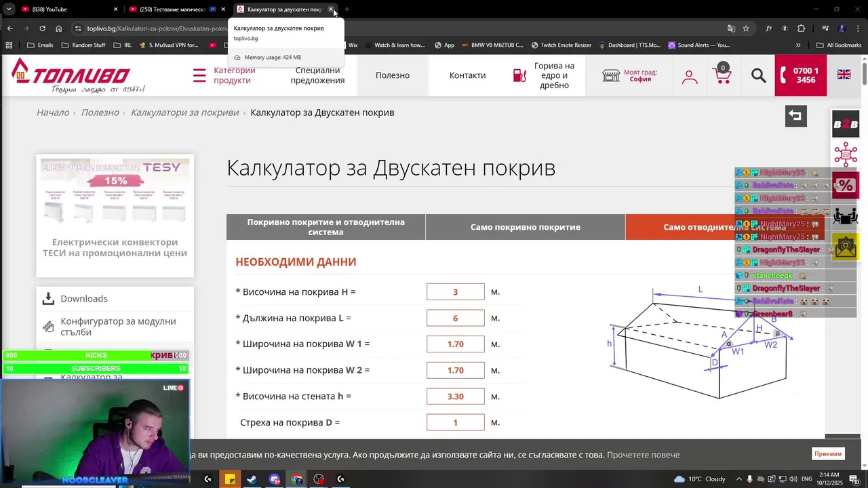Go back in browser history
Viewport: 868px width, 488px height.
click(x=9, y=28)
